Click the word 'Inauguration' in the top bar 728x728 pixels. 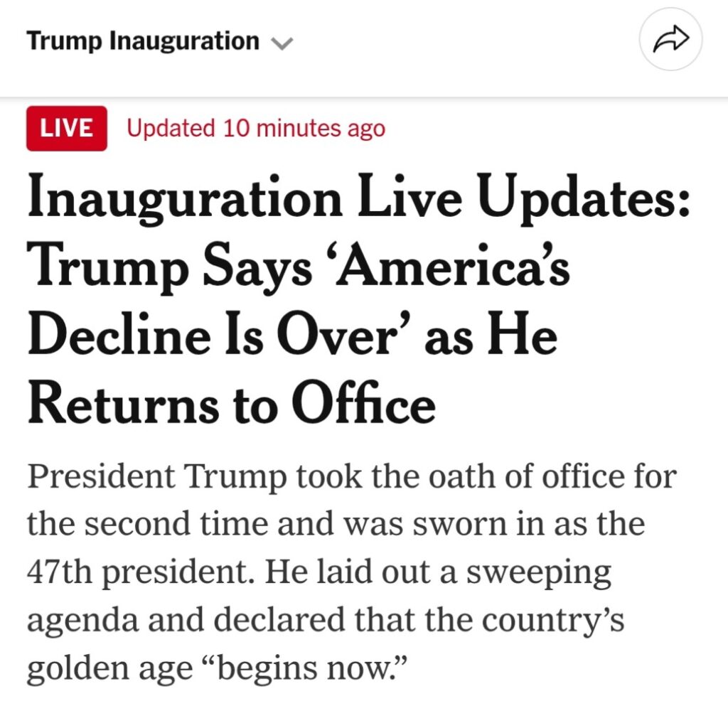pyautogui.click(x=184, y=41)
